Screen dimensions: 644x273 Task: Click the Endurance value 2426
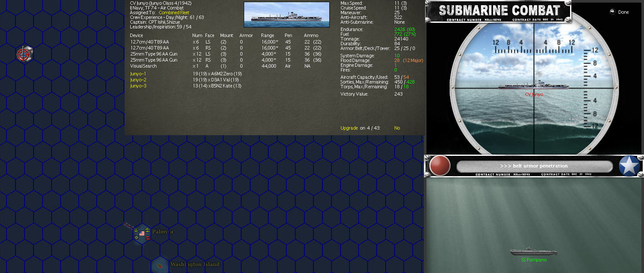(x=400, y=29)
